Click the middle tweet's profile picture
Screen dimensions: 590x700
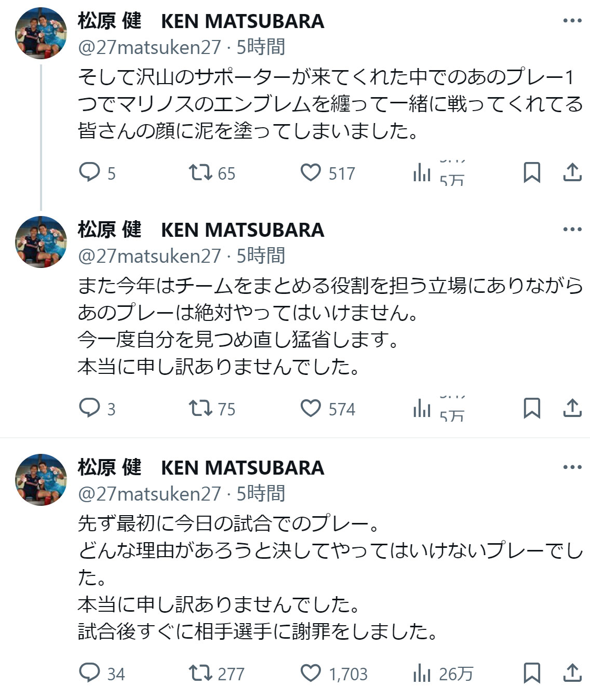[39, 243]
